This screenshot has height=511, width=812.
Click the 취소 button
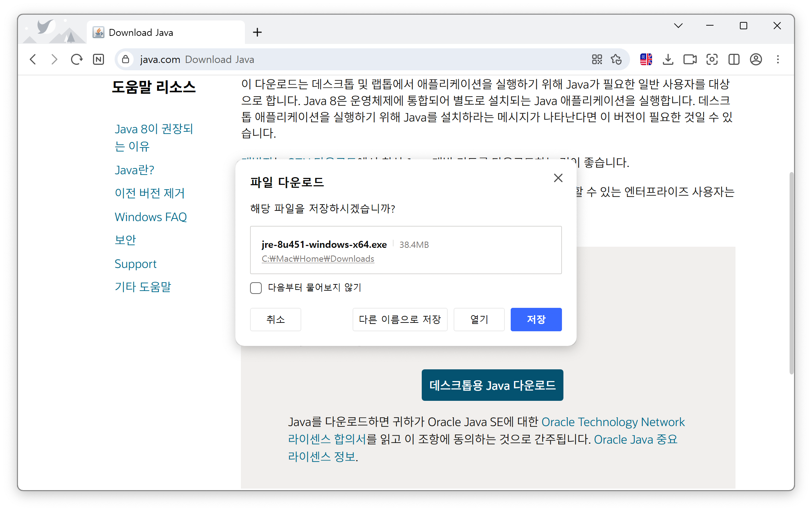(x=276, y=320)
